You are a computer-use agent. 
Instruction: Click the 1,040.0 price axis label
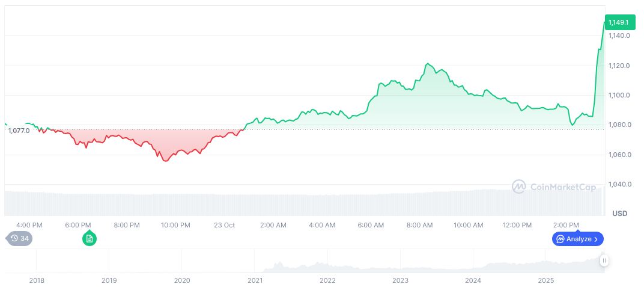tap(619, 184)
